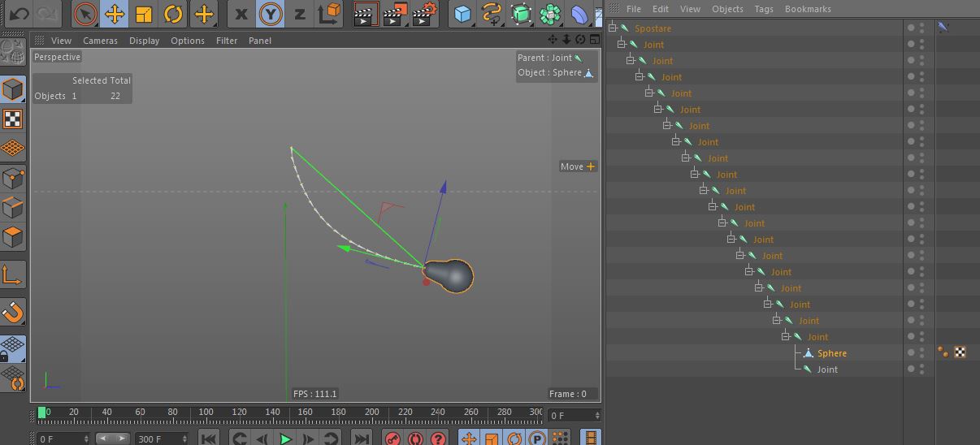Select the bottom Joint below Sphere
This screenshot has width=980, height=445.
coord(827,369)
